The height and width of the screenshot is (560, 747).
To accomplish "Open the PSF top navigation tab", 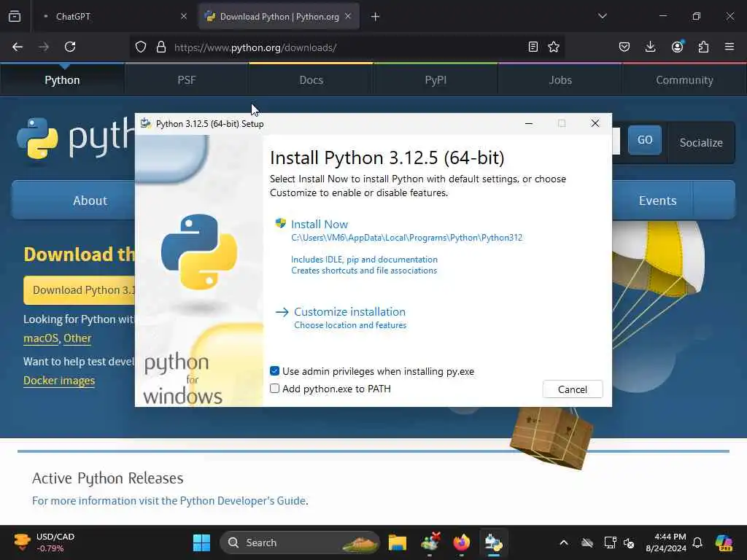I will tap(186, 80).
